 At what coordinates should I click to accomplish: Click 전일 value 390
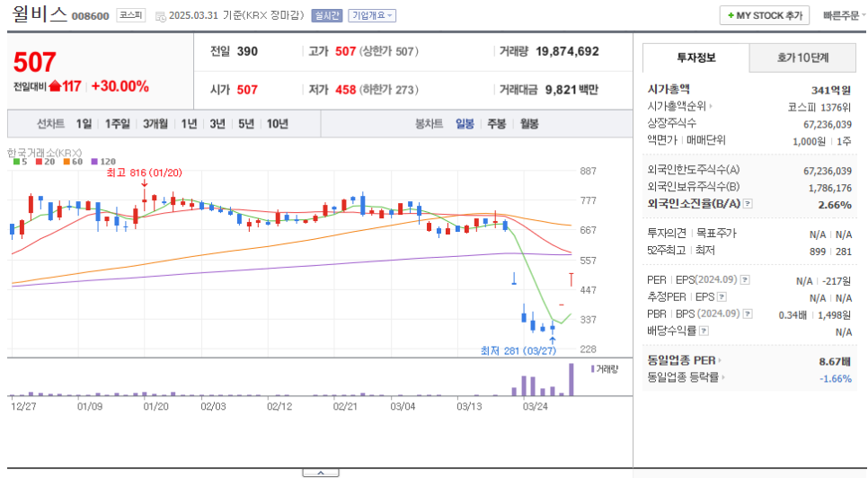click(x=247, y=51)
